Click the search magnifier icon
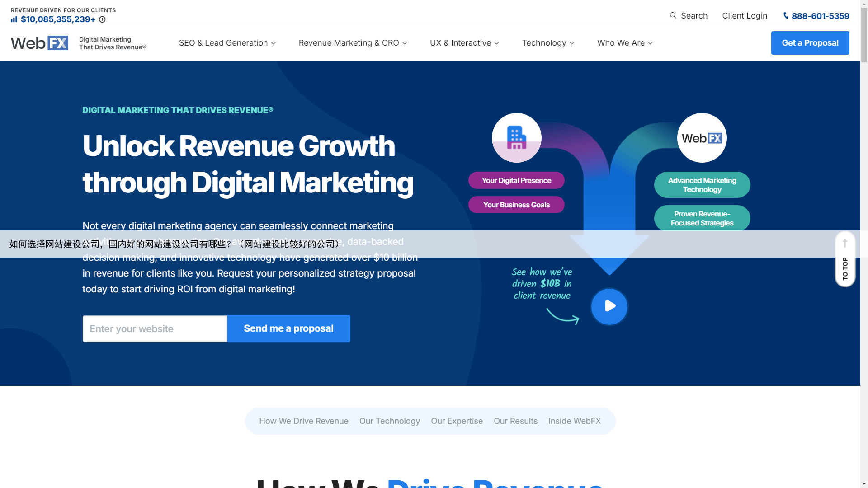The width and height of the screenshot is (868, 488). click(x=673, y=16)
